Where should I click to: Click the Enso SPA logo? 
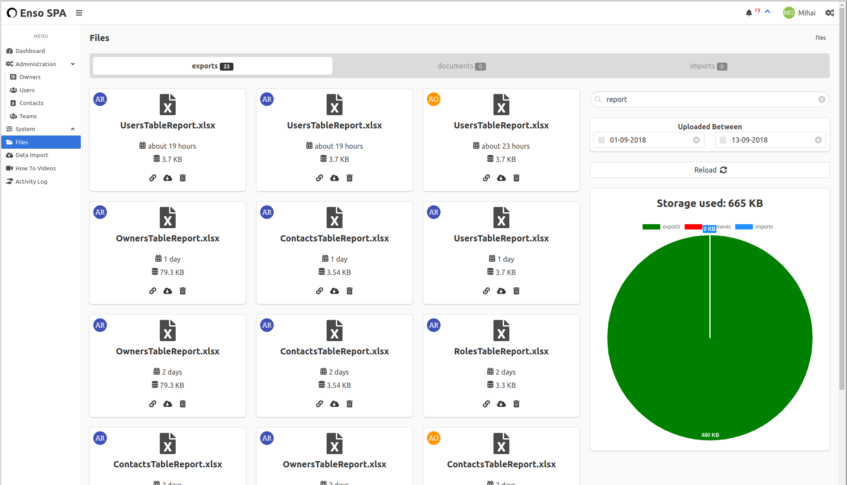pyautogui.click(x=36, y=13)
